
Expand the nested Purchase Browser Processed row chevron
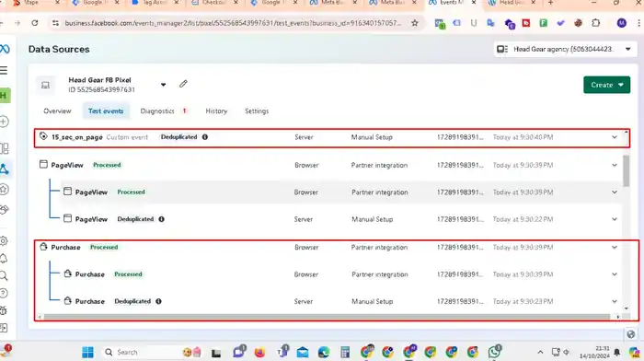(x=615, y=274)
